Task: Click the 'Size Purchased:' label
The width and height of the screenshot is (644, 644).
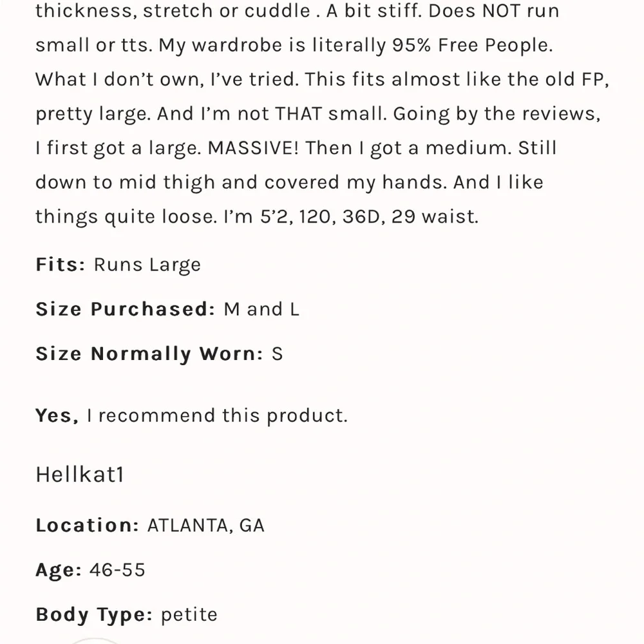Action: coord(126,309)
